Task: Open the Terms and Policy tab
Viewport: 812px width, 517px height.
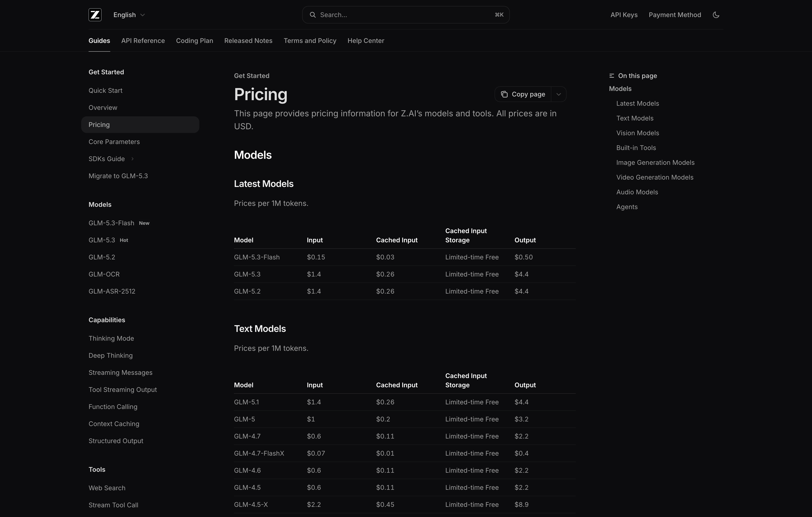Action: point(310,41)
